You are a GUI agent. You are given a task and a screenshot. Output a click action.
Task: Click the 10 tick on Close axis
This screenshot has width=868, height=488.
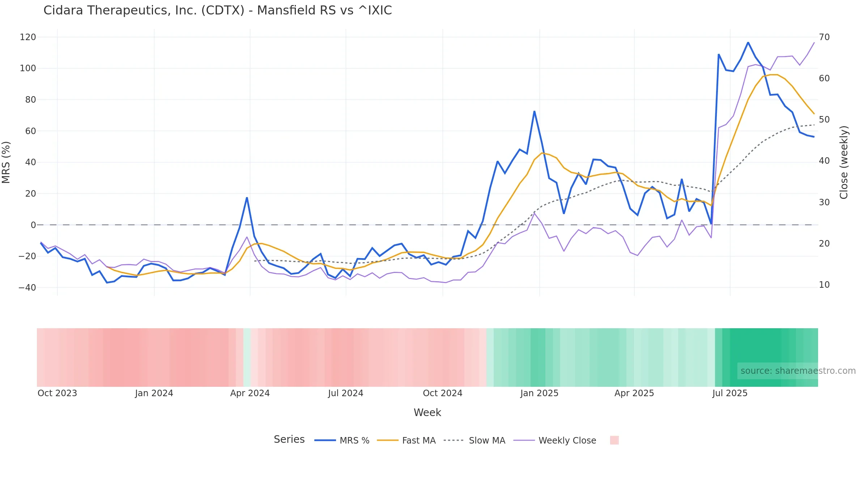(x=824, y=285)
